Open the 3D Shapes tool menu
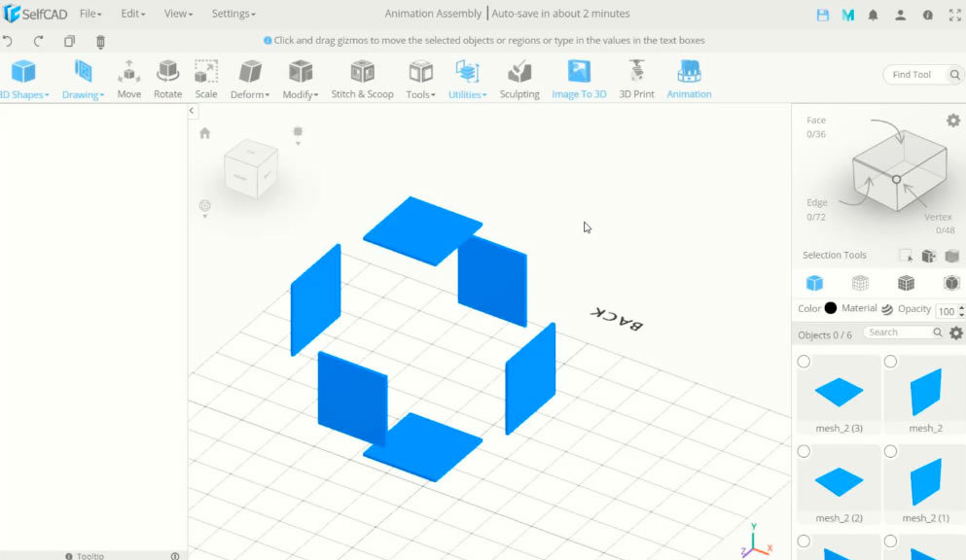This screenshot has width=966, height=560. click(x=23, y=79)
